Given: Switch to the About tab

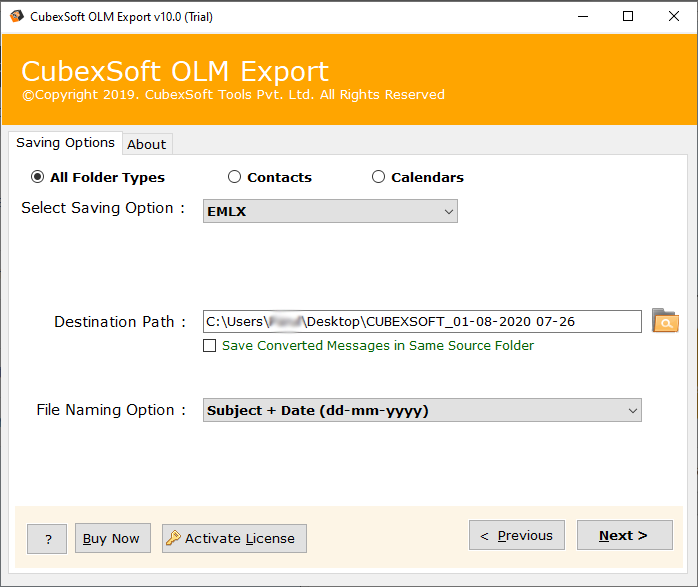Looking at the screenshot, I should click(146, 144).
